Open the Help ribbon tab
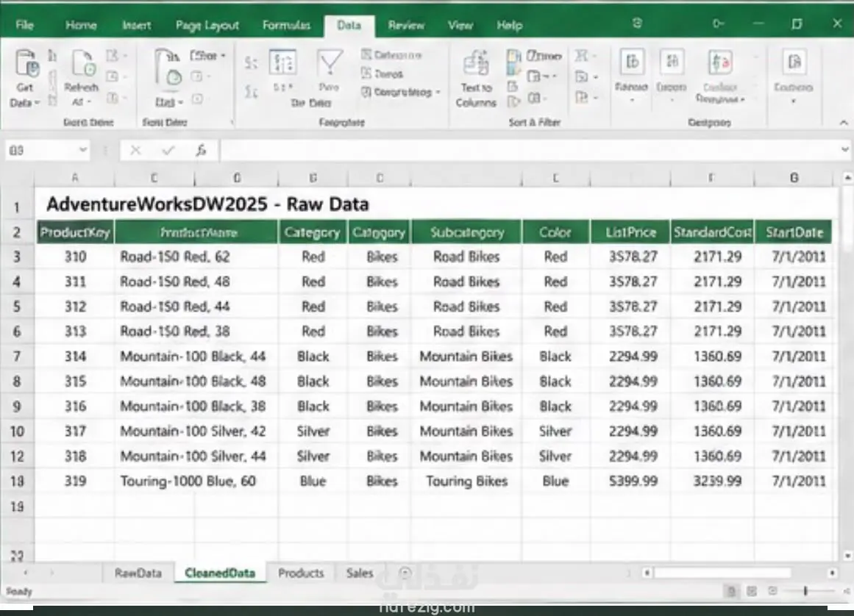Image resolution: width=854 pixels, height=616 pixels. [509, 25]
